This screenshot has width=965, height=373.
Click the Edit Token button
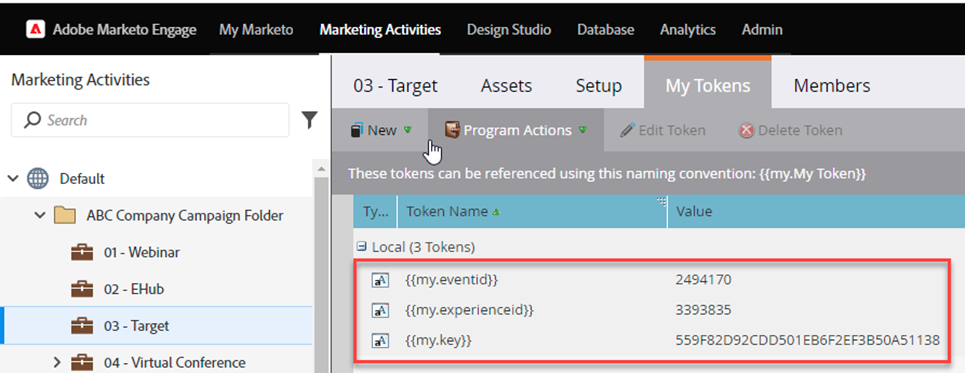663,130
